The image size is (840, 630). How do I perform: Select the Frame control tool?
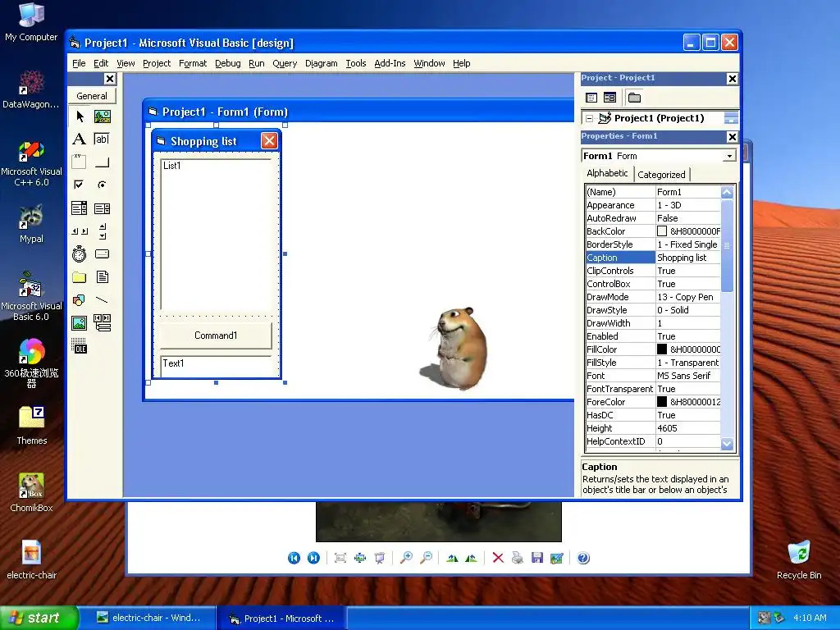80,162
